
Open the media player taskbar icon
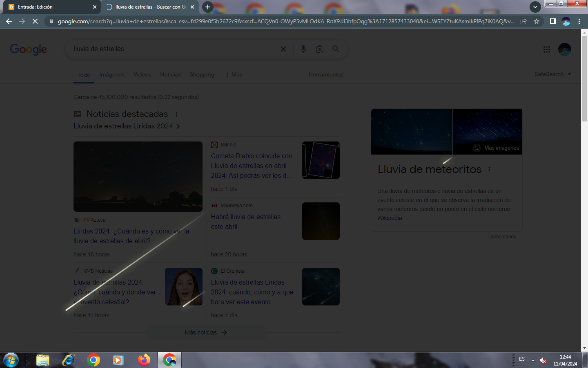click(x=118, y=360)
